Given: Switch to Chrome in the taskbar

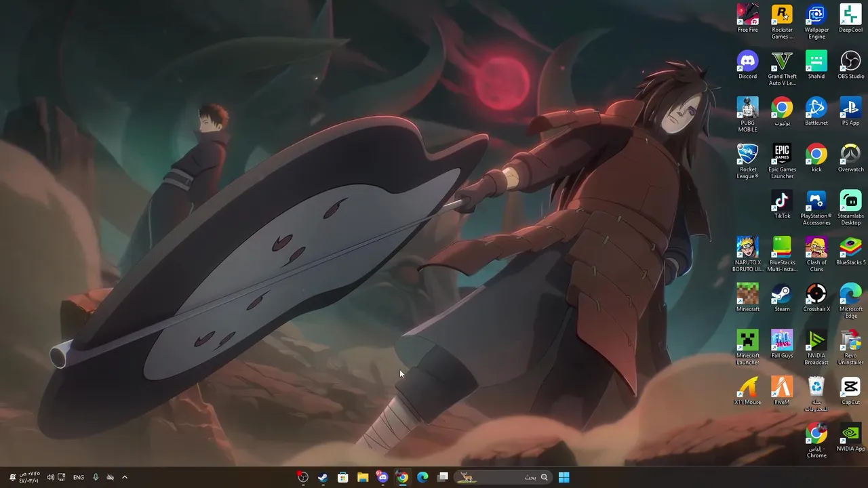Looking at the screenshot, I should [403, 477].
